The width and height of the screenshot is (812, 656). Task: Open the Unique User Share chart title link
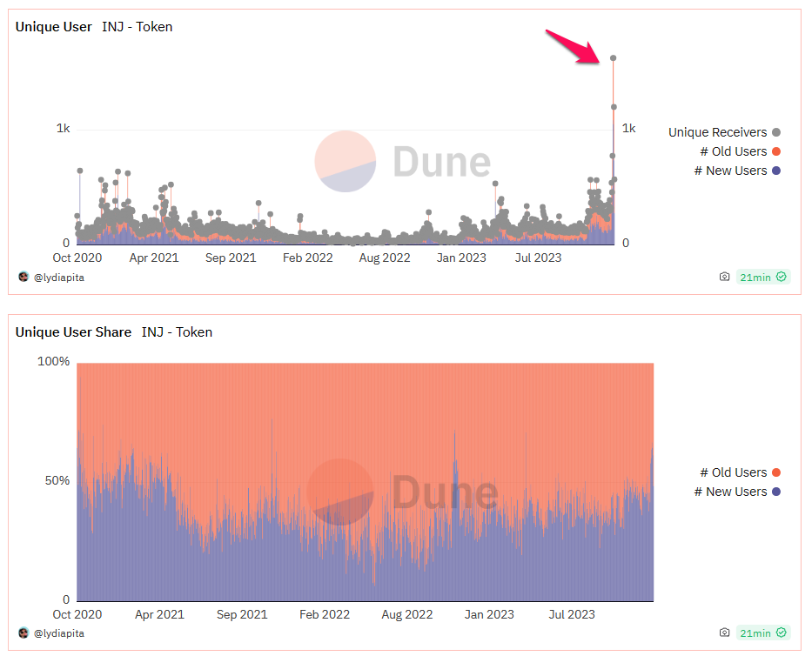pos(73,332)
